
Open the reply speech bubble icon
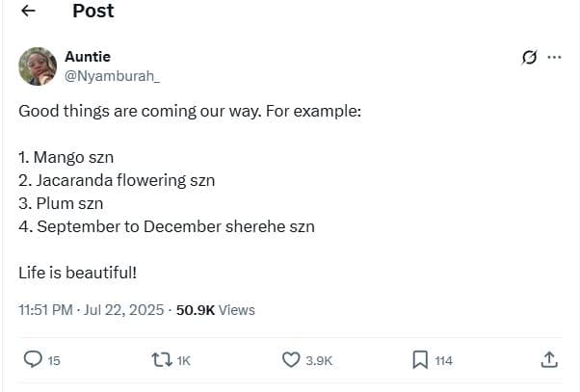(33, 359)
